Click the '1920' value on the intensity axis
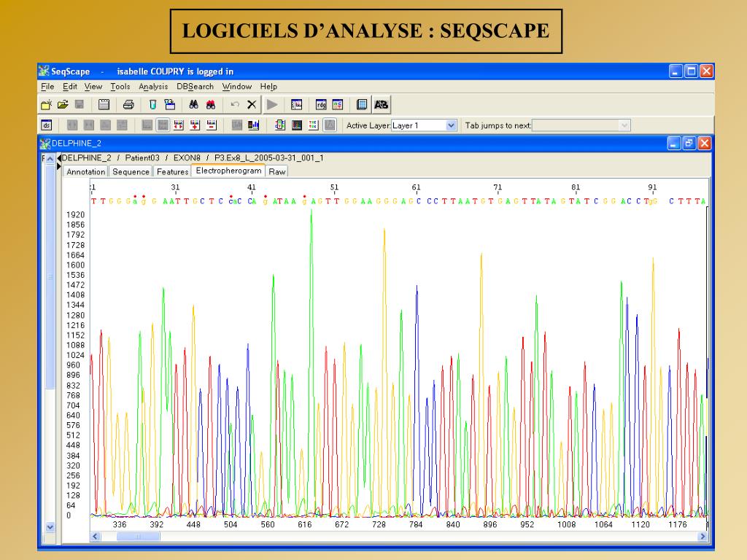The width and height of the screenshot is (747, 560). (75, 215)
